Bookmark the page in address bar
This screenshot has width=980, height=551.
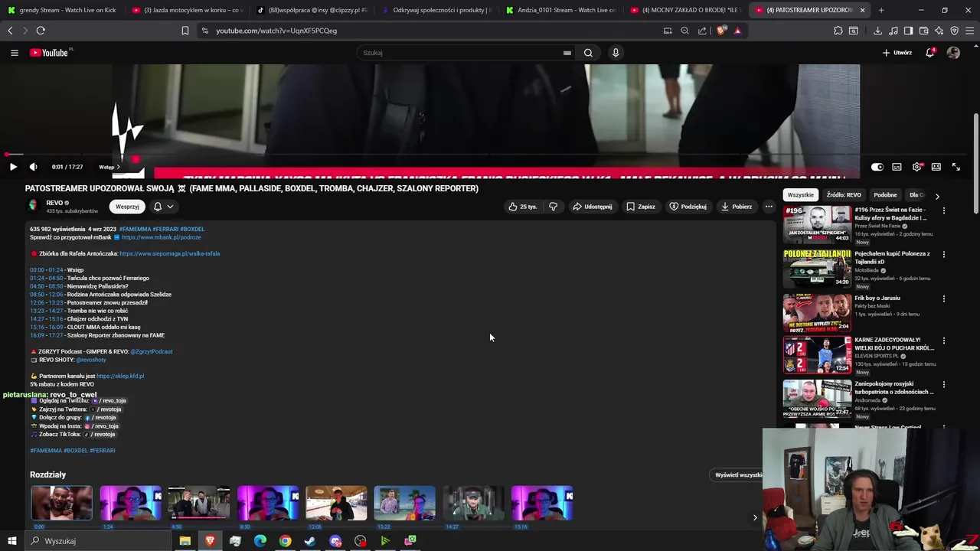(185, 31)
